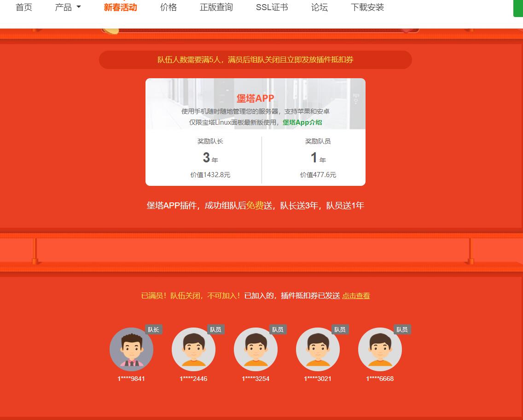Select the member avatar above 1****3254
This screenshot has width=523, height=420.
click(x=256, y=349)
